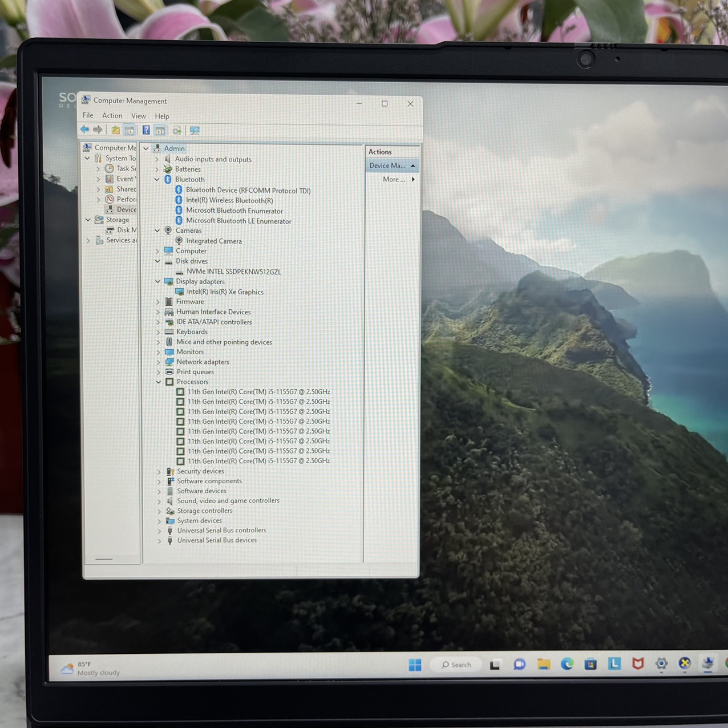Viewport: 728px width, 728px height.
Task: Click the Forward arrow in the toolbar
Action: [98, 130]
